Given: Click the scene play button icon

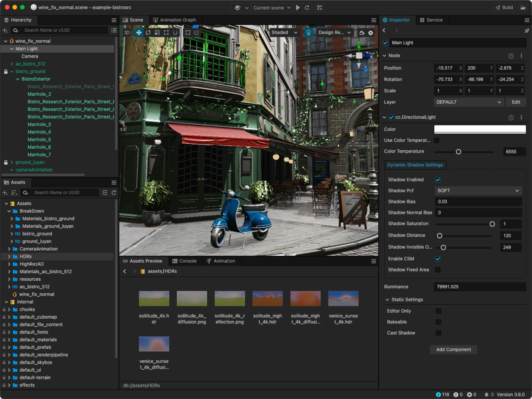Looking at the screenshot, I should (x=298, y=8).
